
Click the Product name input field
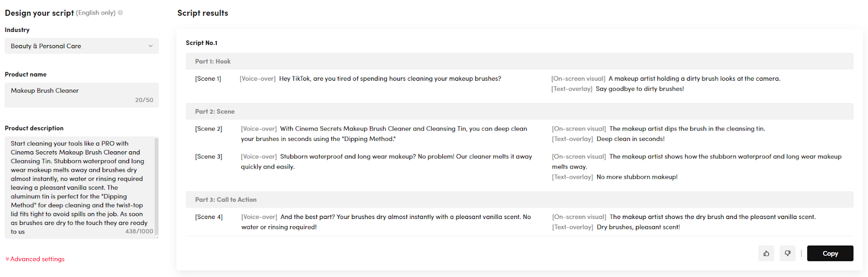(x=82, y=95)
